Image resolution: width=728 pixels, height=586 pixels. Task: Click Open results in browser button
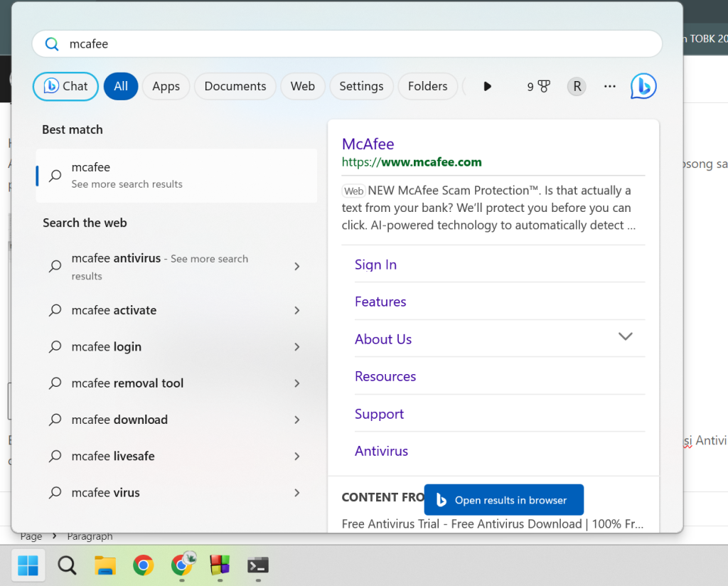point(504,500)
